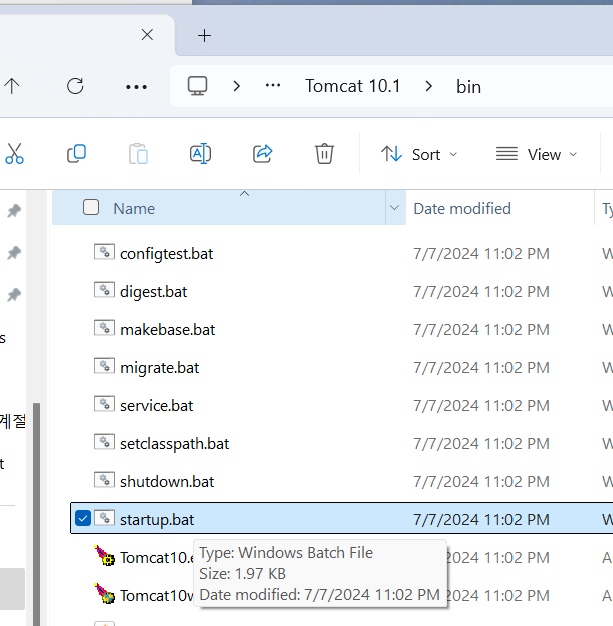Click the migrate.bat file icon
This screenshot has height=626, width=613.
105,366
